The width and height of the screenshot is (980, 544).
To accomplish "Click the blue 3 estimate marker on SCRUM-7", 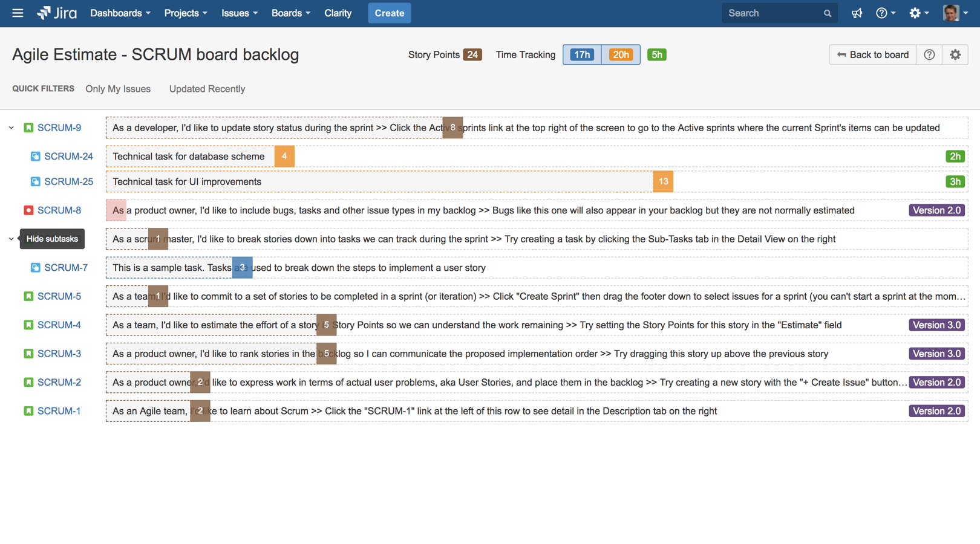I will [242, 268].
